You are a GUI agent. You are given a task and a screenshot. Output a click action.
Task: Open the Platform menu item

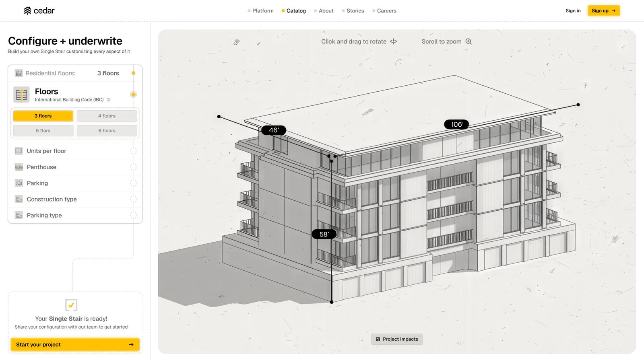[262, 11]
